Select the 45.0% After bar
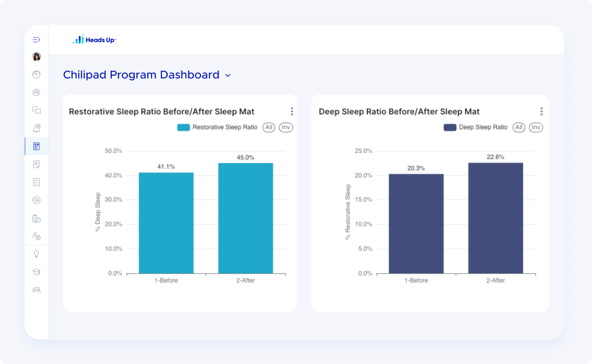 pos(246,218)
